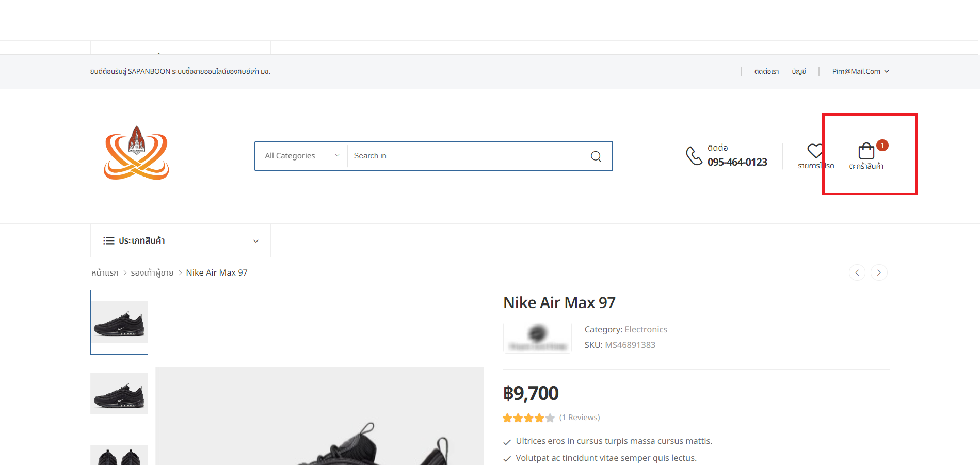
Task: Click the Electronics category link
Action: (646, 329)
